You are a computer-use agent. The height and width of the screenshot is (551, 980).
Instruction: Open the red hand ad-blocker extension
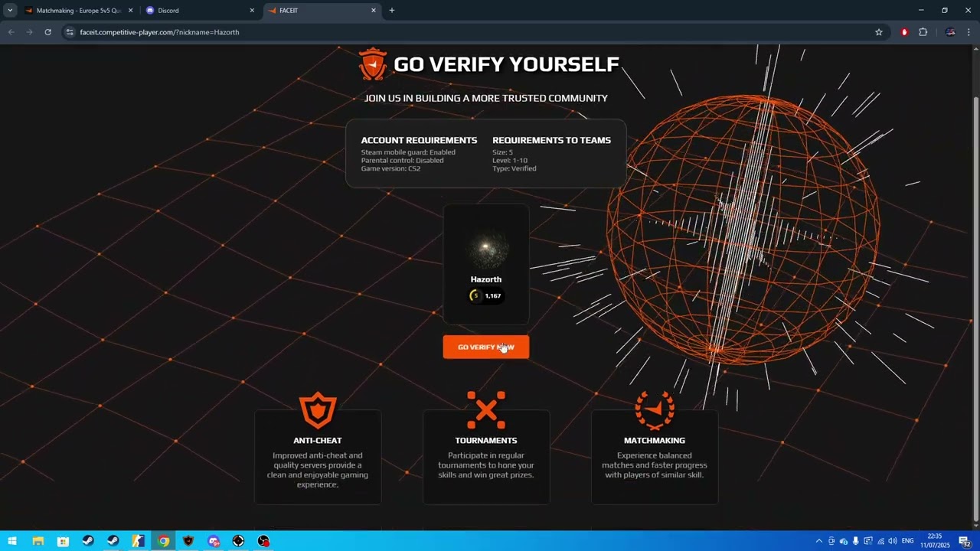(904, 32)
